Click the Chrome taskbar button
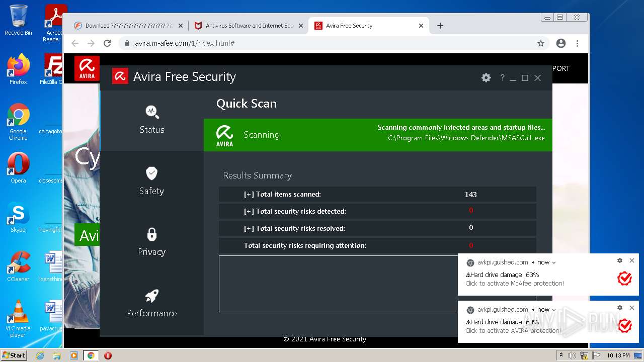Image resolution: width=644 pixels, height=362 pixels. (91, 355)
